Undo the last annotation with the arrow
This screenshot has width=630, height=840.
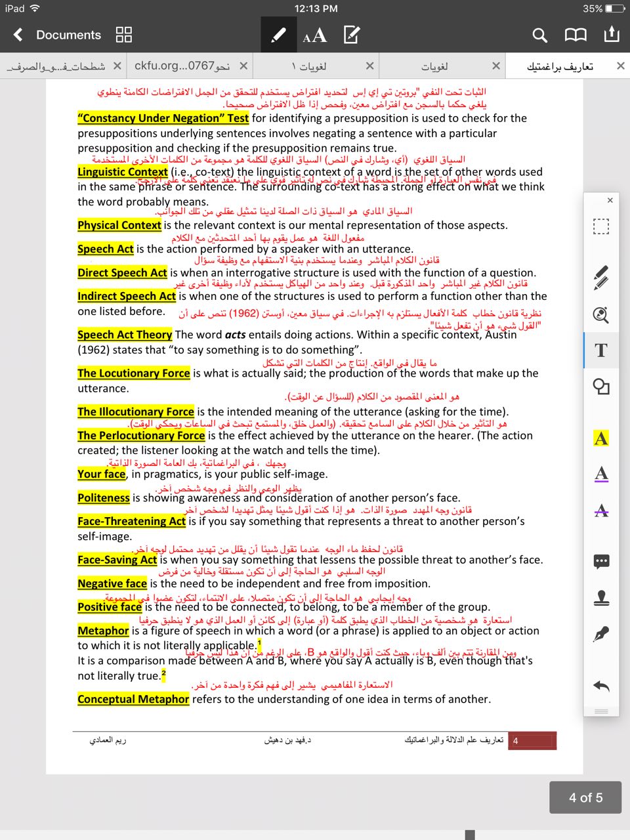pos(601,686)
